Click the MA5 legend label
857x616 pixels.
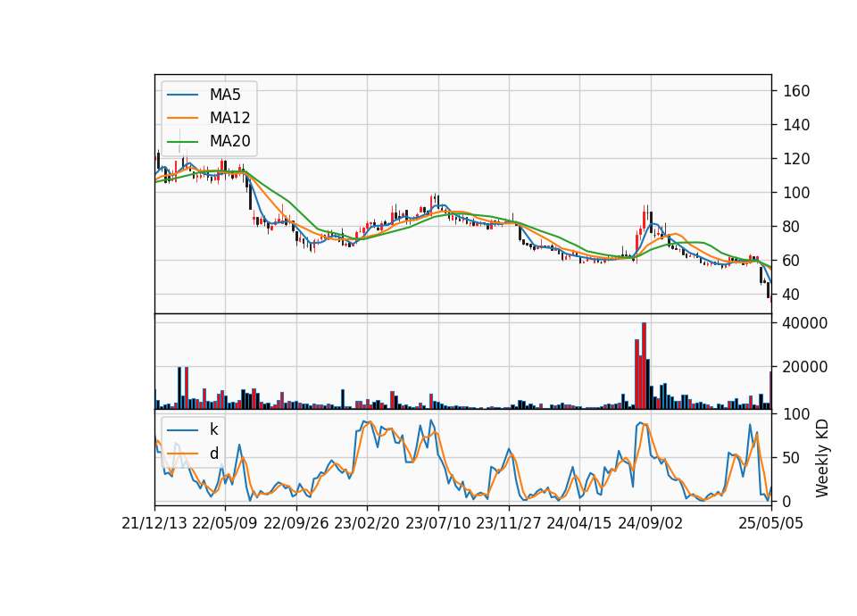point(225,95)
